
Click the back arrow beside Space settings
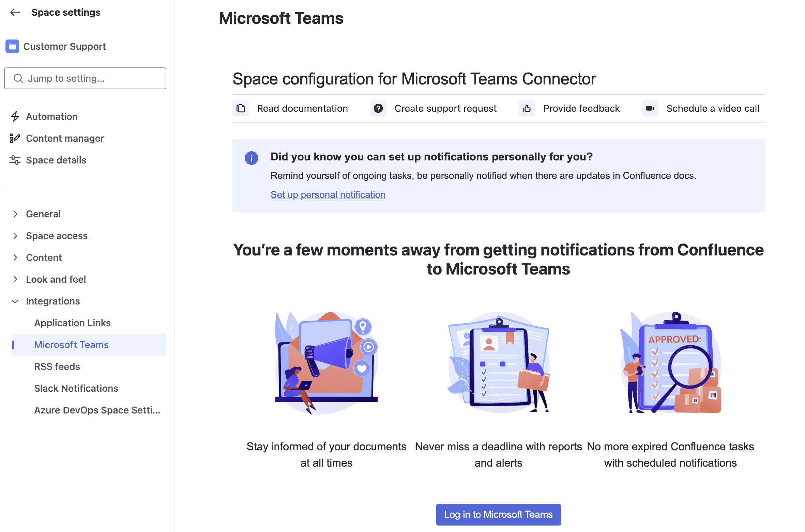[15, 13]
